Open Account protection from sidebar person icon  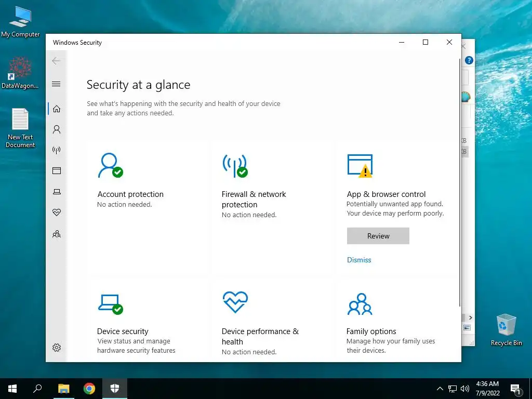point(57,129)
